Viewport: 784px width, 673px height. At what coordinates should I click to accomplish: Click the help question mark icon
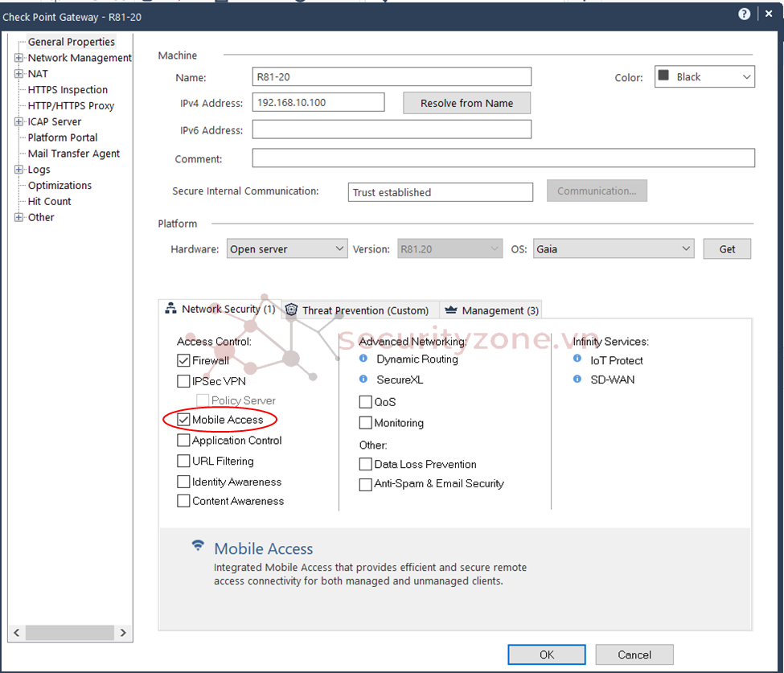(744, 14)
